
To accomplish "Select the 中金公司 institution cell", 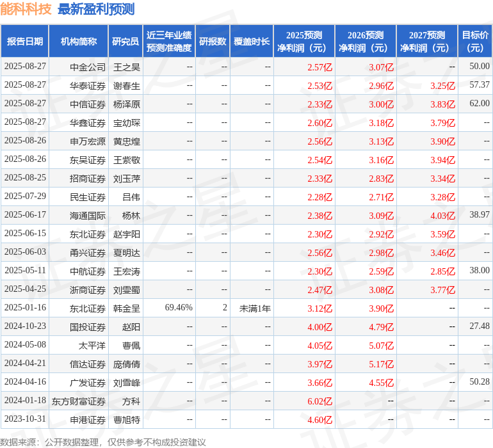I will click(x=88, y=67).
